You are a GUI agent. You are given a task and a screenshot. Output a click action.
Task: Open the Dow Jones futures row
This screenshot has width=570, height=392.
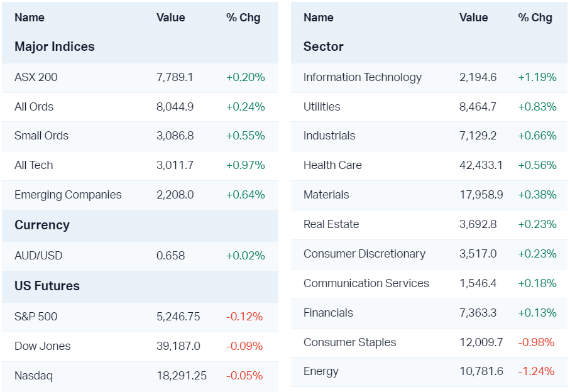click(x=43, y=346)
